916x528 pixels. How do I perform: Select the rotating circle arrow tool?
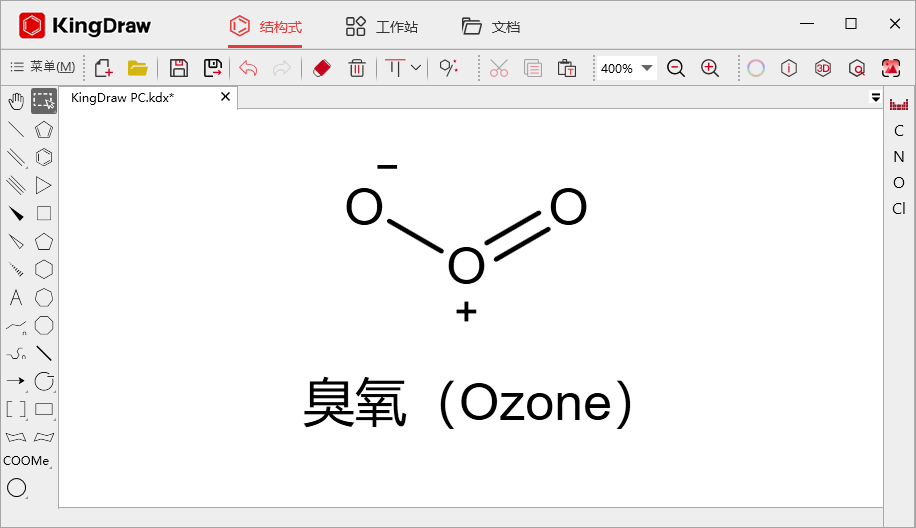[44, 381]
